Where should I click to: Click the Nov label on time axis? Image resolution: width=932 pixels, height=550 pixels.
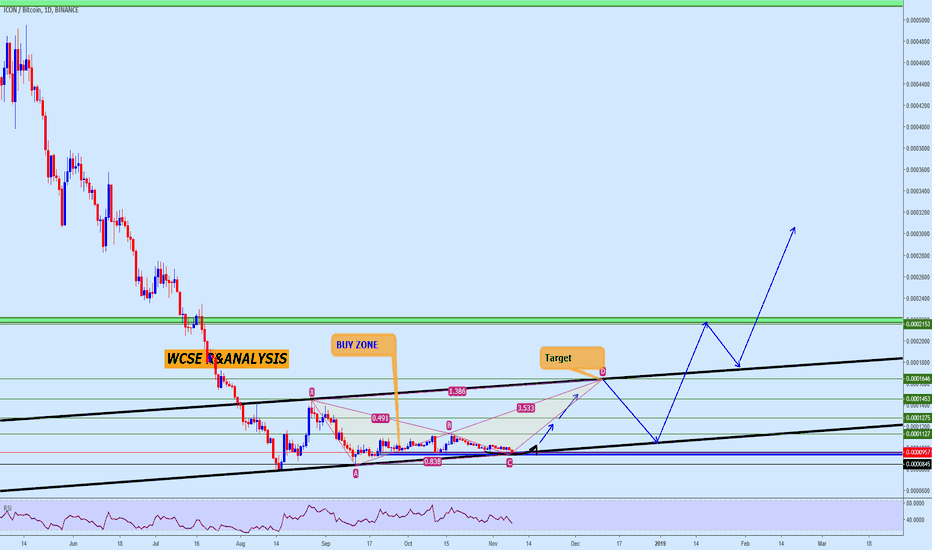[x=493, y=543]
